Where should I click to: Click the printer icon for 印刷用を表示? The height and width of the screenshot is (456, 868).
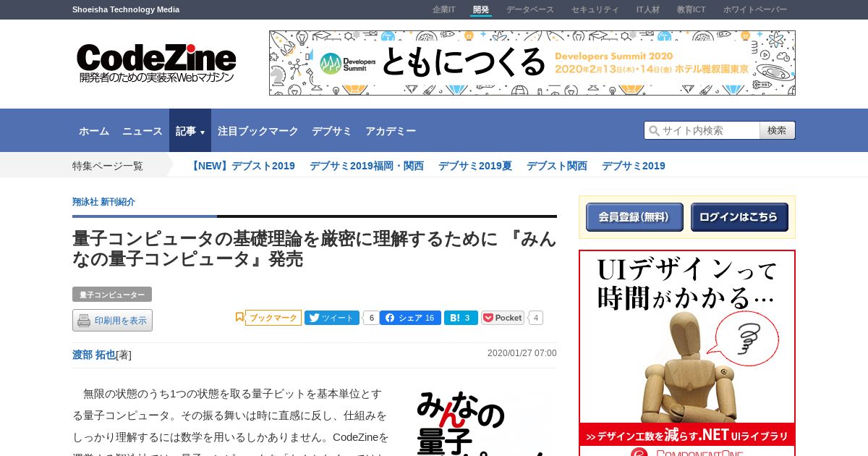pyautogui.click(x=84, y=320)
